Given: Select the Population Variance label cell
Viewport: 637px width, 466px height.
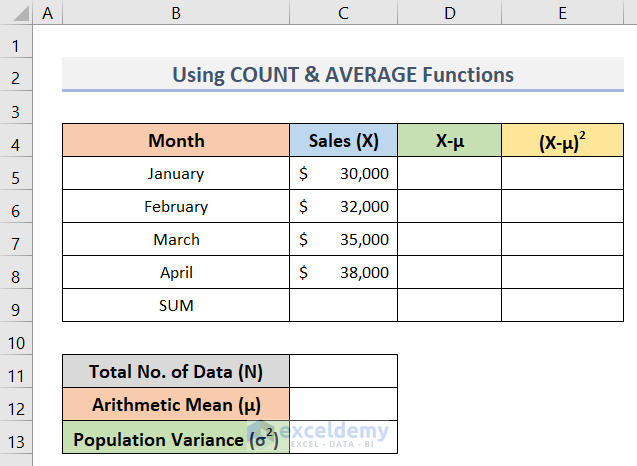Looking at the screenshot, I should pos(176,438).
